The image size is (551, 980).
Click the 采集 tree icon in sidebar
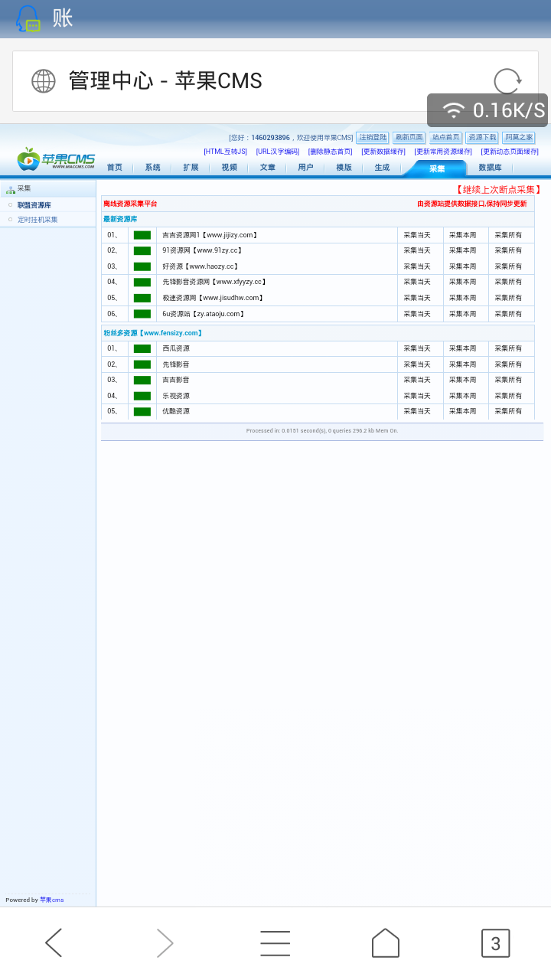(x=11, y=189)
